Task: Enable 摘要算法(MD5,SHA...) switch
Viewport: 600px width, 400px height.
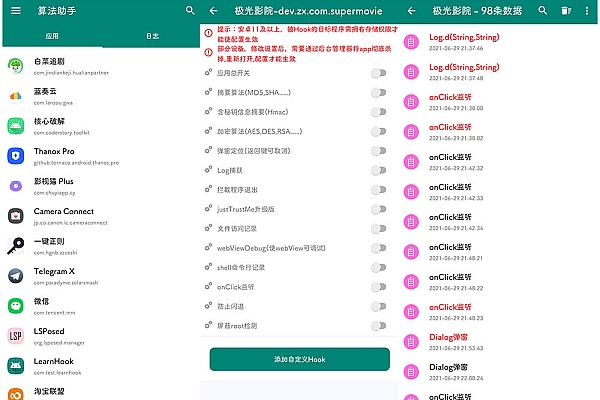Action: tap(379, 92)
